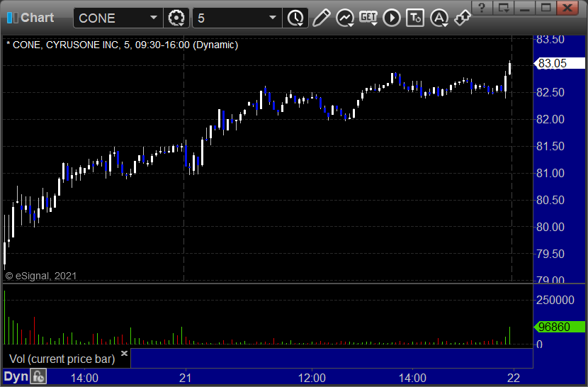588x387 pixels.
Task: Maximize the Chart window
Action: click(545, 8)
